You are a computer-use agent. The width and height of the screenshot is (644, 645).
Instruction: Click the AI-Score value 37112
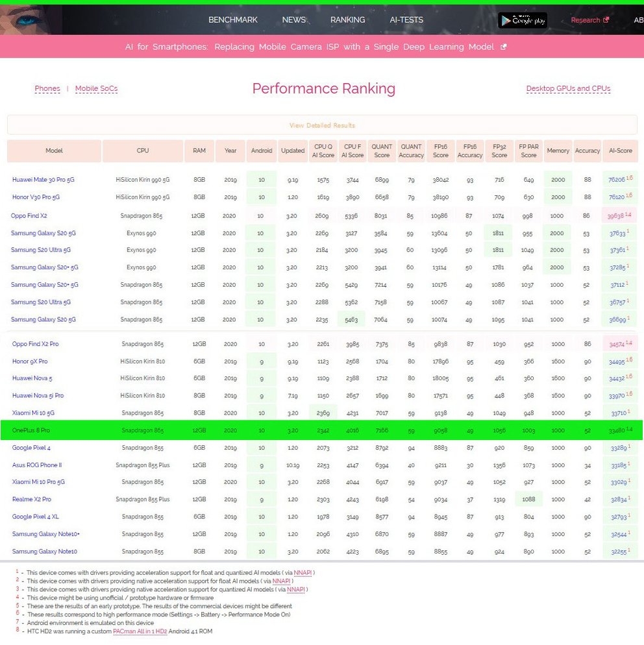pyautogui.click(x=617, y=285)
